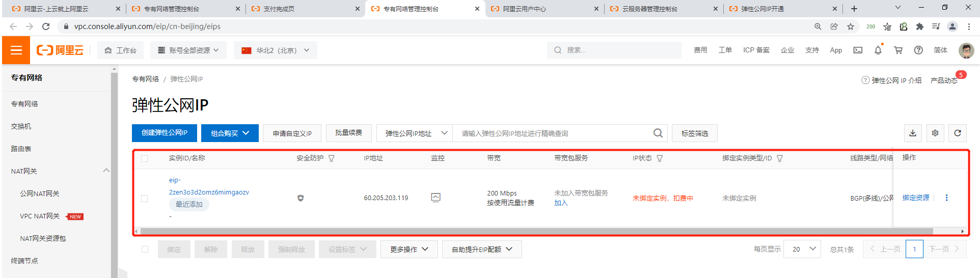Click the 申请自定义IP button
This screenshot has width=980, height=278.
coord(292,133)
